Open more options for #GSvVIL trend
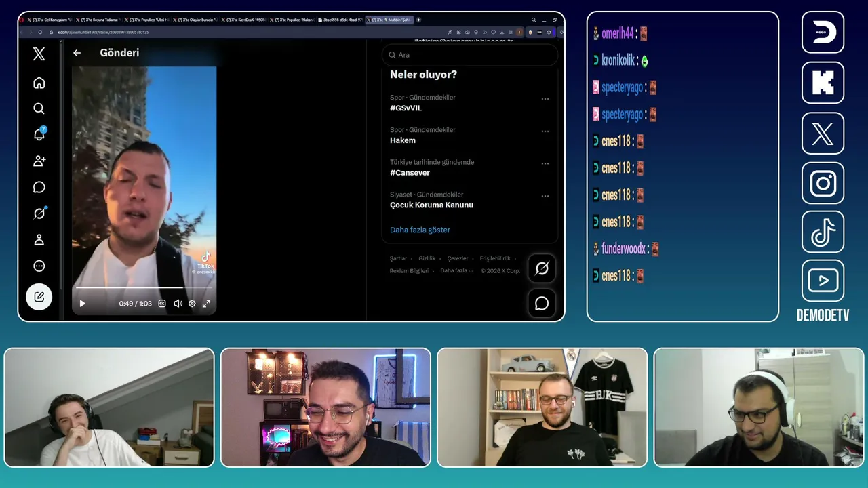The width and height of the screenshot is (868, 488). point(545,99)
